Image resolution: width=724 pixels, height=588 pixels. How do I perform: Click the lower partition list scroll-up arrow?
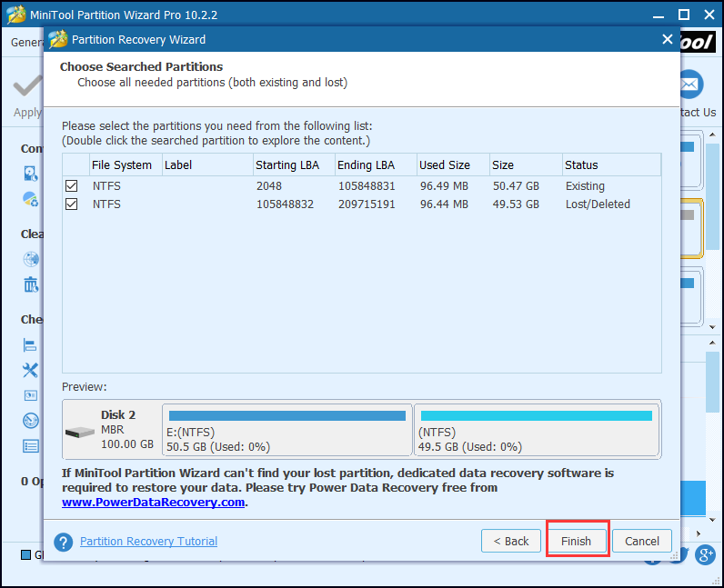(712, 343)
